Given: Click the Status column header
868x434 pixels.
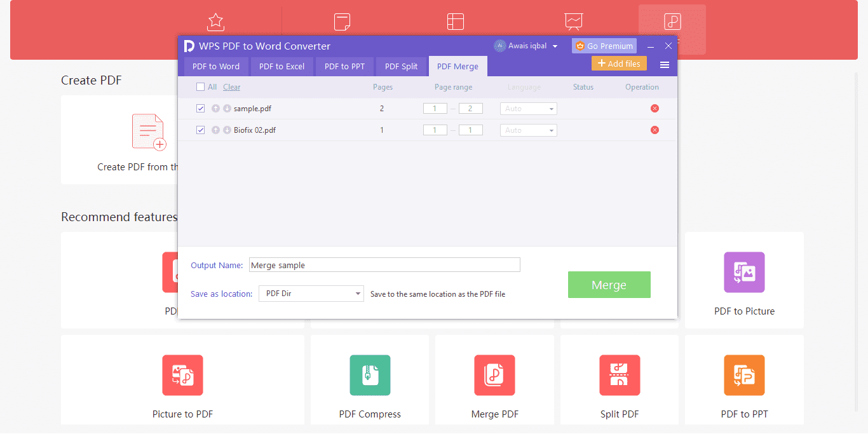Looking at the screenshot, I should tap(583, 87).
